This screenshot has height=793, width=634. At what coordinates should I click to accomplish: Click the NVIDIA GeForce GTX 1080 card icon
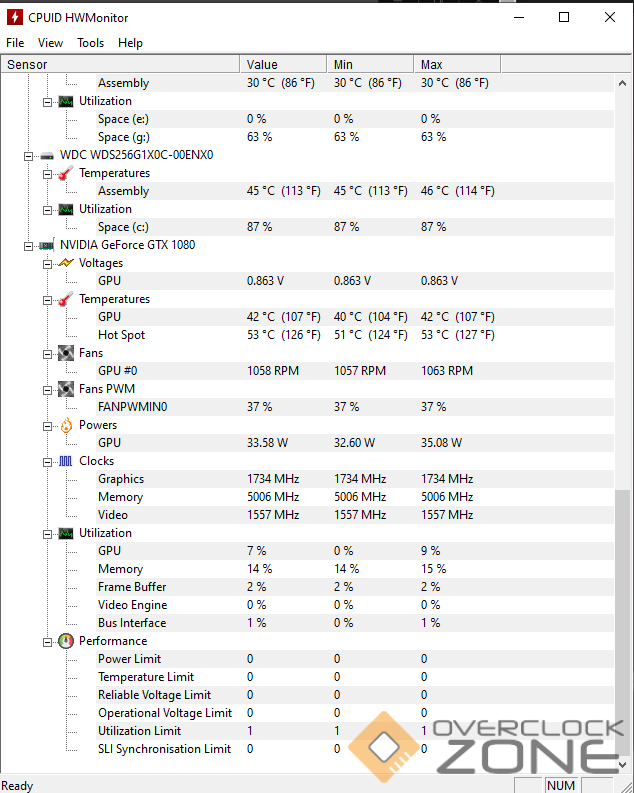(46, 245)
